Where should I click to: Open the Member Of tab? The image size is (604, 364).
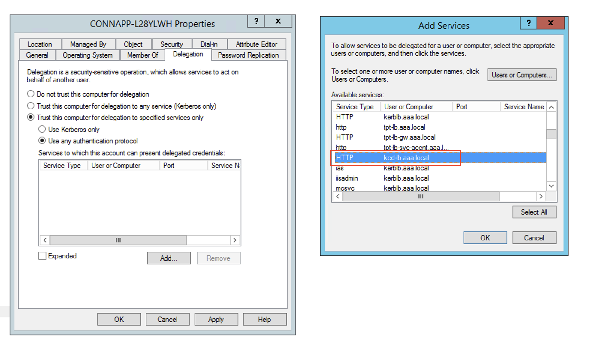(142, 55)
